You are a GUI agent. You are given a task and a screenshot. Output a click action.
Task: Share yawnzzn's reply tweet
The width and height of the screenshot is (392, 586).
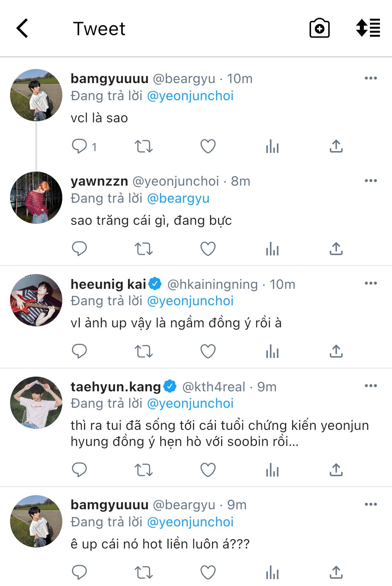[336, 249]
